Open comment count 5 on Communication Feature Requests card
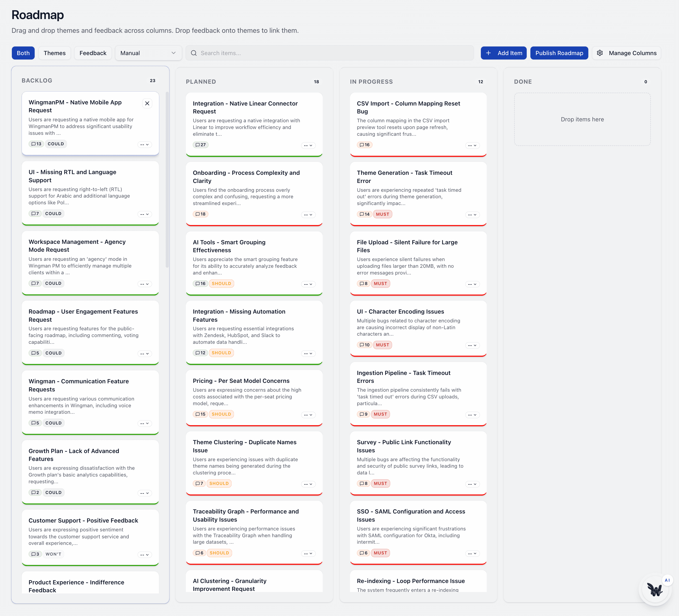The height and width of the screenshot is (616, 679). pyautogui.click(x=35, y=423)
